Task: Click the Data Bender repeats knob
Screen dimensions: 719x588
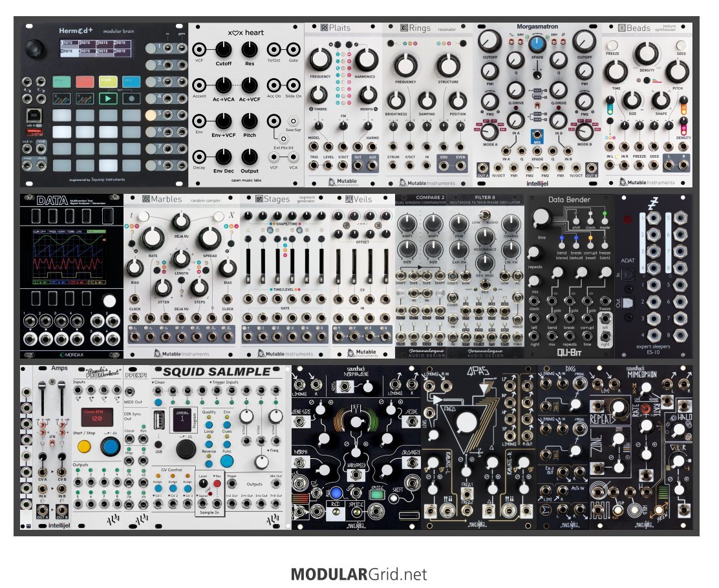Action: [x=534, y=253]
